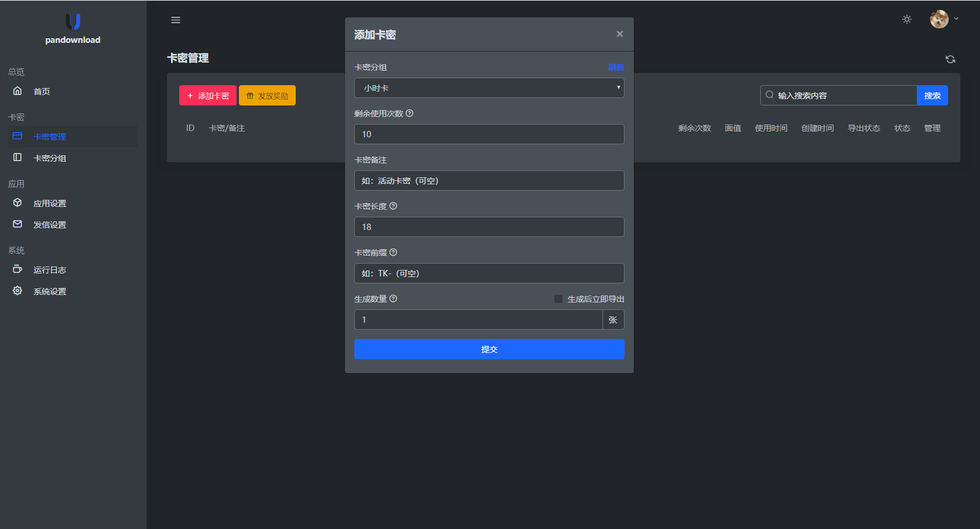Select the 卡密管理 sidebar icon
980x529 pixels.
point(17,136)
